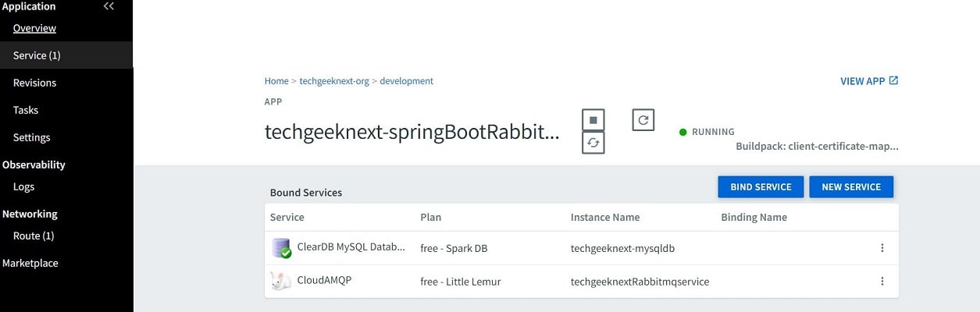Click the Networking heading

pyautogui.click(x=30, y=214)
